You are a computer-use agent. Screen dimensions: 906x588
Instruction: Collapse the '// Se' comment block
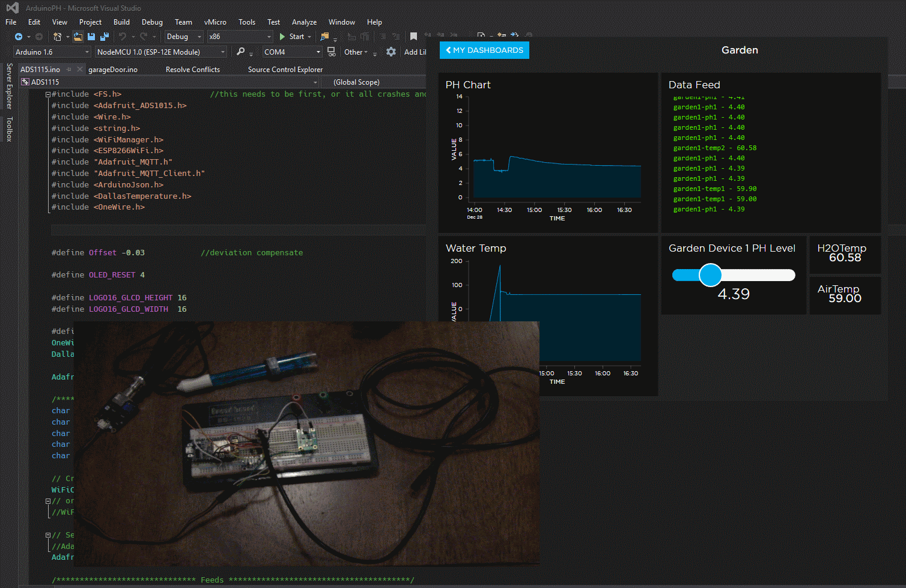click(48, 535)
